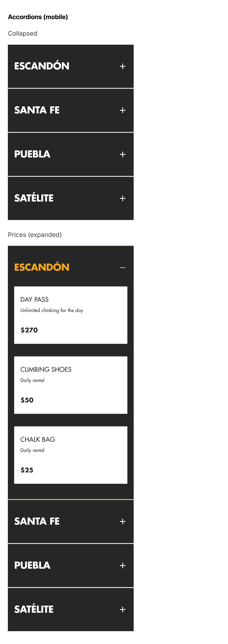Viewport: 228px width, 644px height.
Task: Expand SANTA FE heading in the Collapsed example
Action: 37,110
